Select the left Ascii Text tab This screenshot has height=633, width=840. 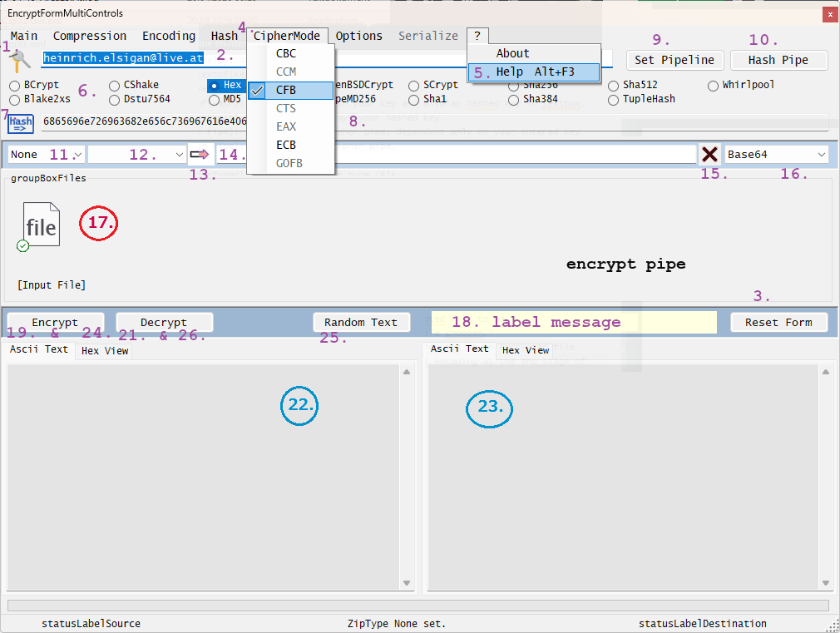(x=38, y=349)
